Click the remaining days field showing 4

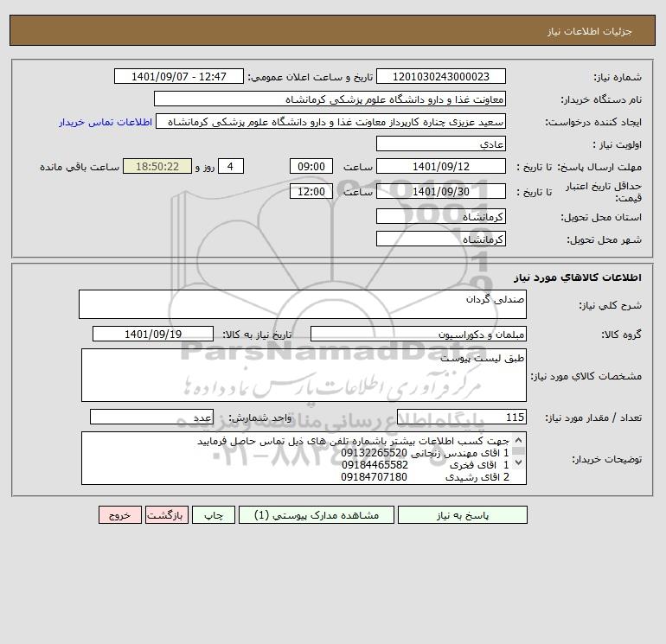231,167
